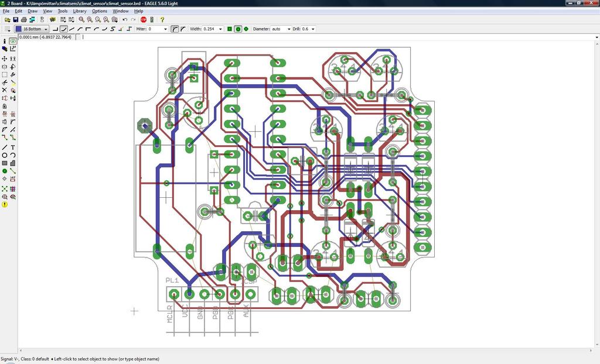
Task: Enable the round wire bend style button
Action: pyautogui.click(x=175, y=29)
